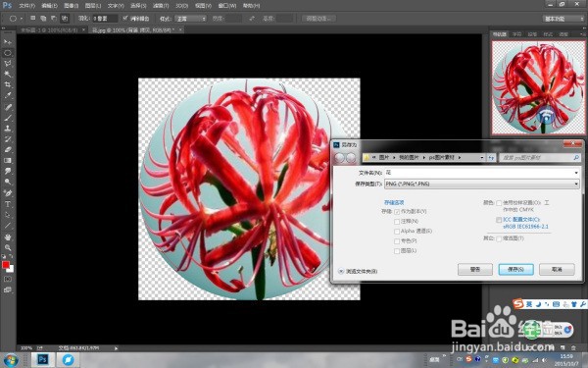This screenshot has width=588, height=368.
Task: Select the Horizontal Type tool
Action: (8, 204)
